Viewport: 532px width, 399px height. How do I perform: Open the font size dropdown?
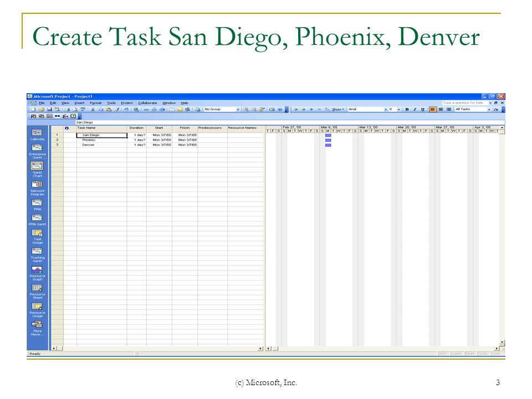pyautogui.click(x=399, y=109)
